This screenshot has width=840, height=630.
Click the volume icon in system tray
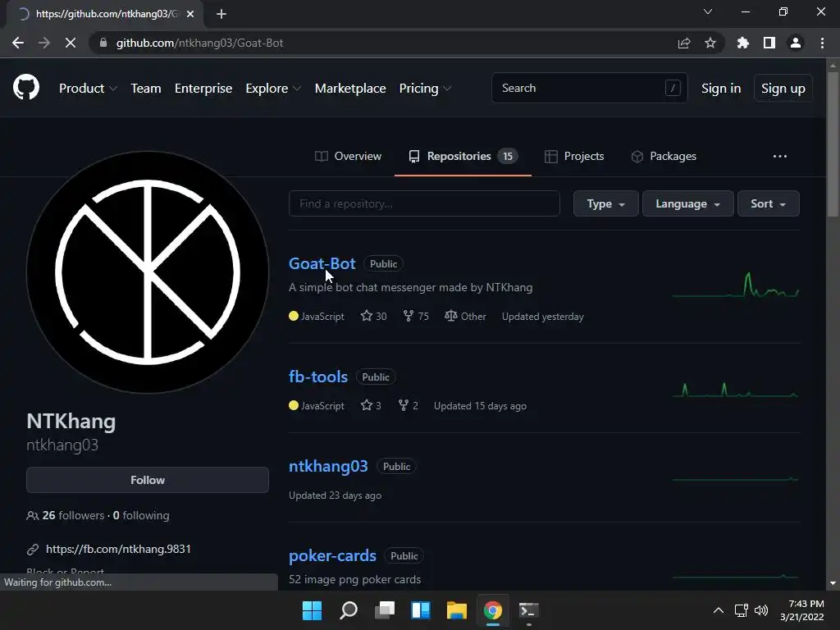pyautogui.click(x=761, y=610)
